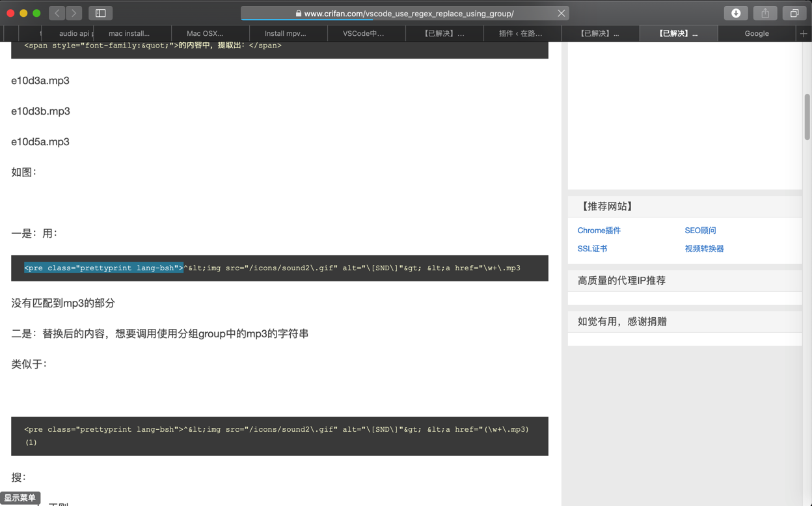Switch to the Google tab
812x506 pixels.
[x=757, y=33]
